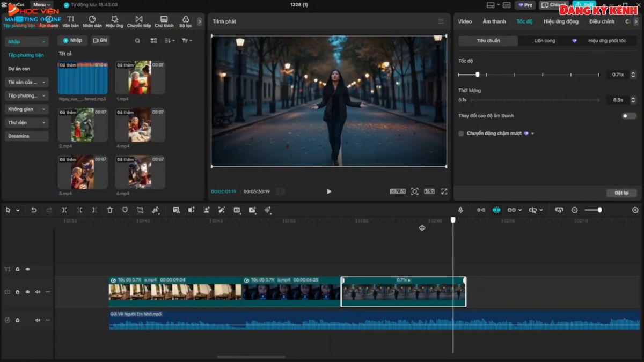Click the 16:9 aspect ratio icon

[x=429, y=191]
